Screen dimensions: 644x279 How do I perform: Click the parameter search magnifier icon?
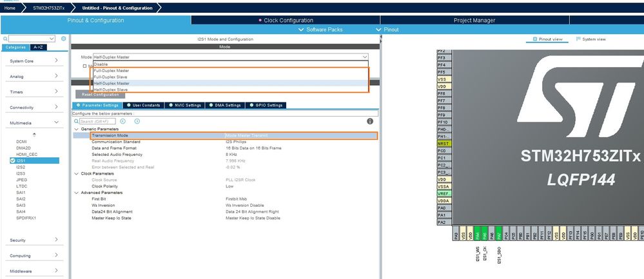tap(76, 121)
